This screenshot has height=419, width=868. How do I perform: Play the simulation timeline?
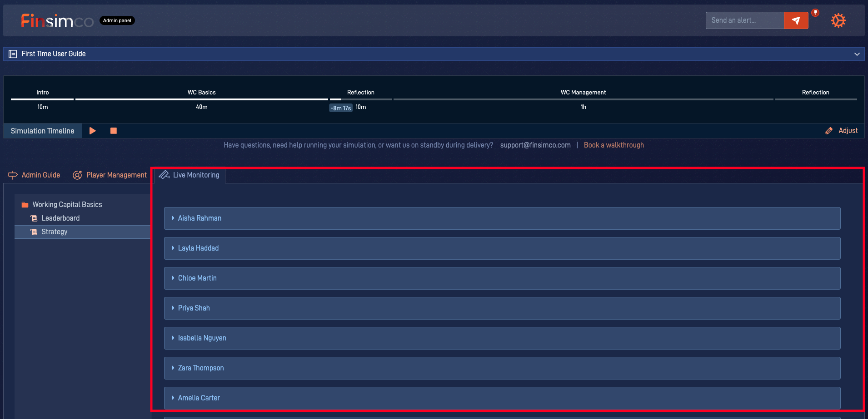(93, 131)
